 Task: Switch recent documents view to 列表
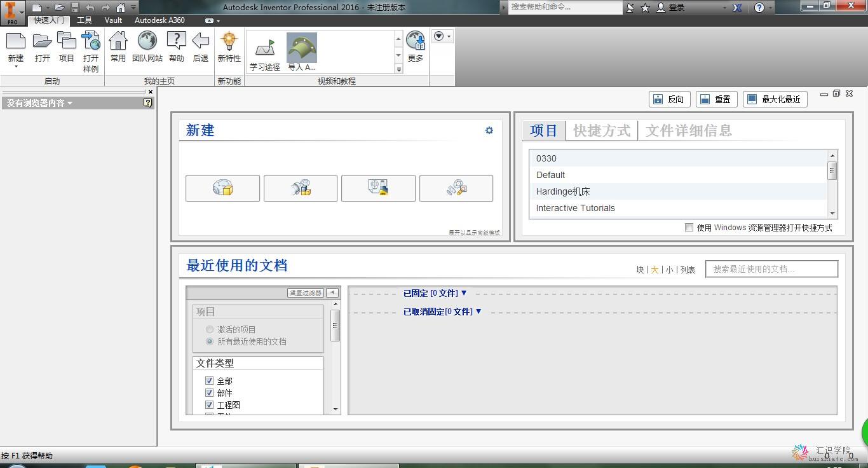pyautogui.click(x=688, y=270)
